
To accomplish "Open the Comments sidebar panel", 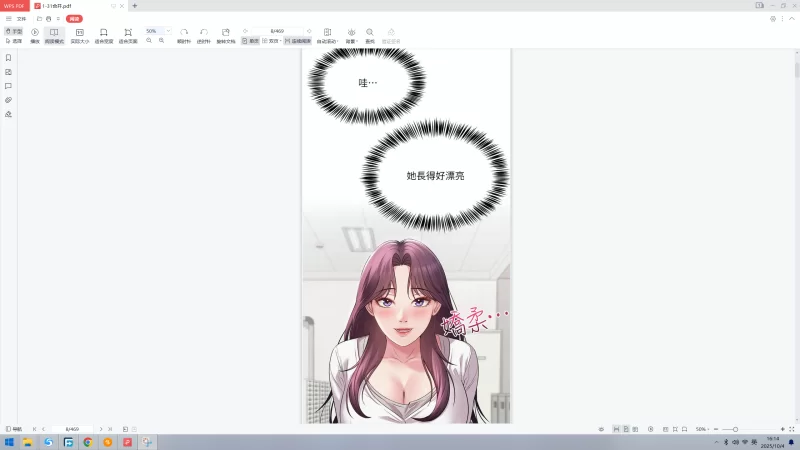I will (x=8, y=86).
